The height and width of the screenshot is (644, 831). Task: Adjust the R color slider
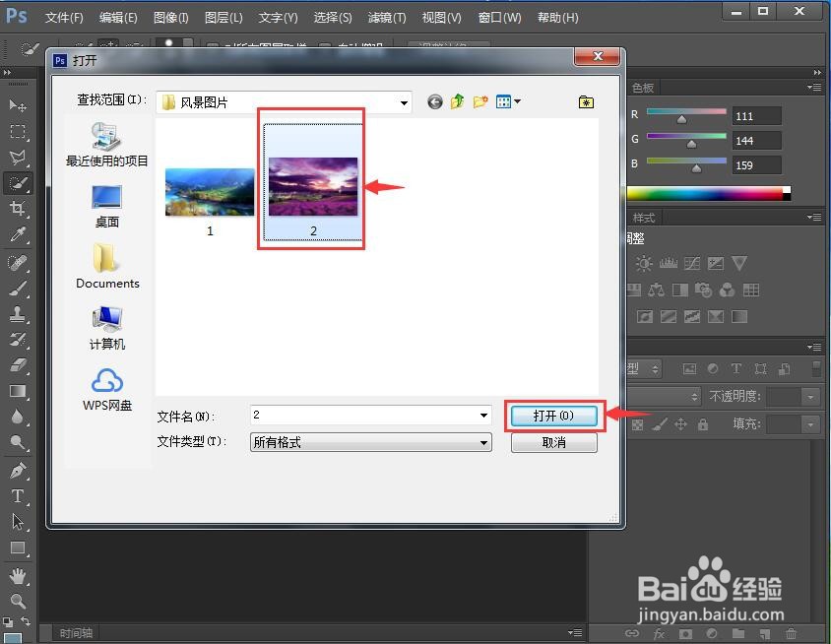(x=682, y=119)
